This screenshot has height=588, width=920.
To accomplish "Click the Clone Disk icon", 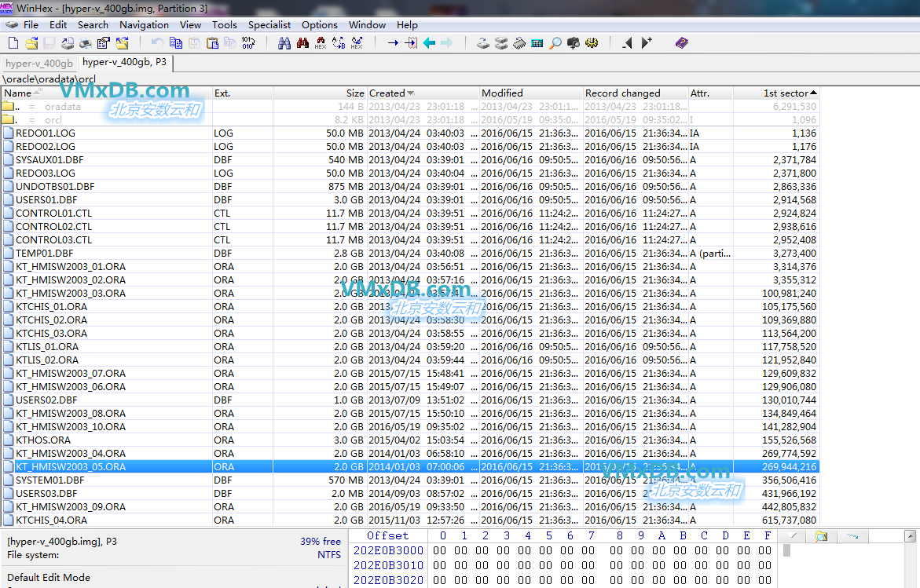I will pyautogui.click(x=501, y=43).
